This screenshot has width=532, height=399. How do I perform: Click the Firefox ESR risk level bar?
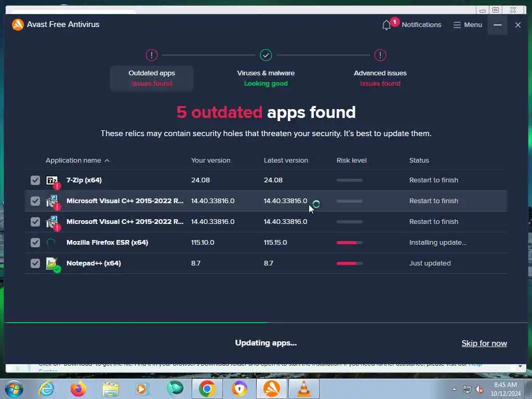click(x=350, y=243)
